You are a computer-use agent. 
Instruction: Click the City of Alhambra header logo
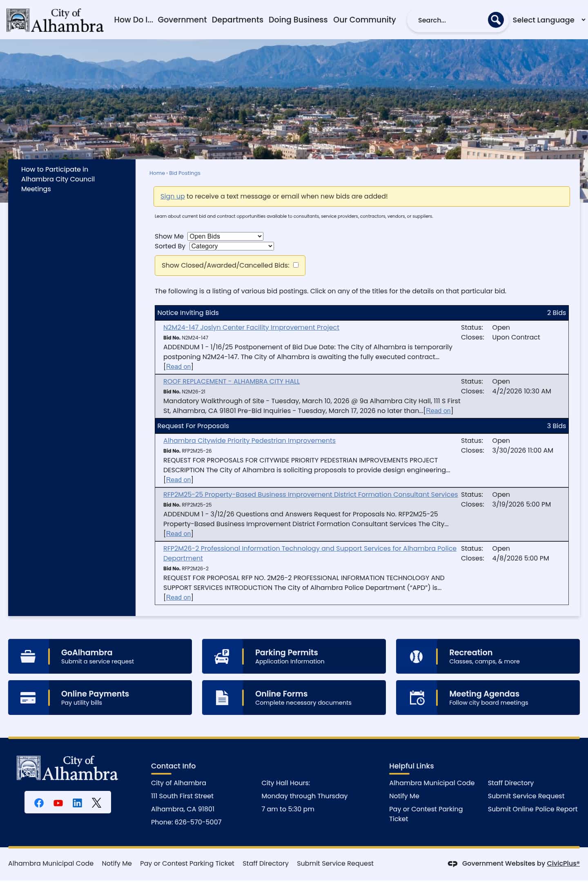click(x=55, y=20)
